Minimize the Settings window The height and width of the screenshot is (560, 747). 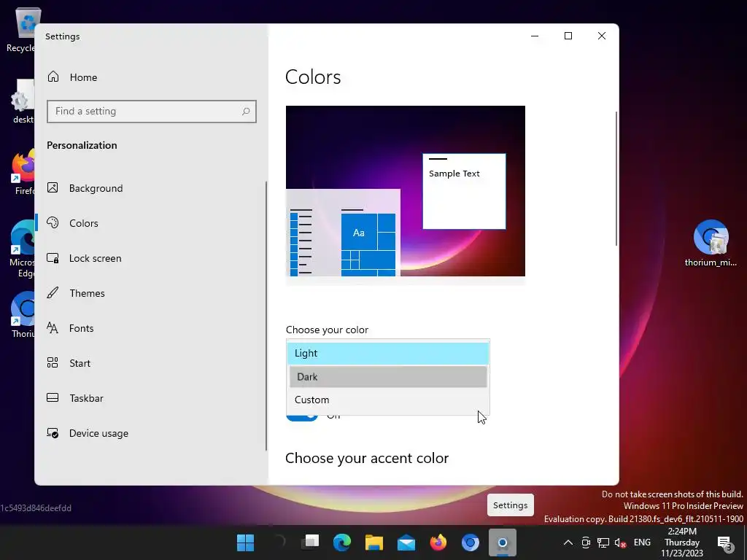535,36
